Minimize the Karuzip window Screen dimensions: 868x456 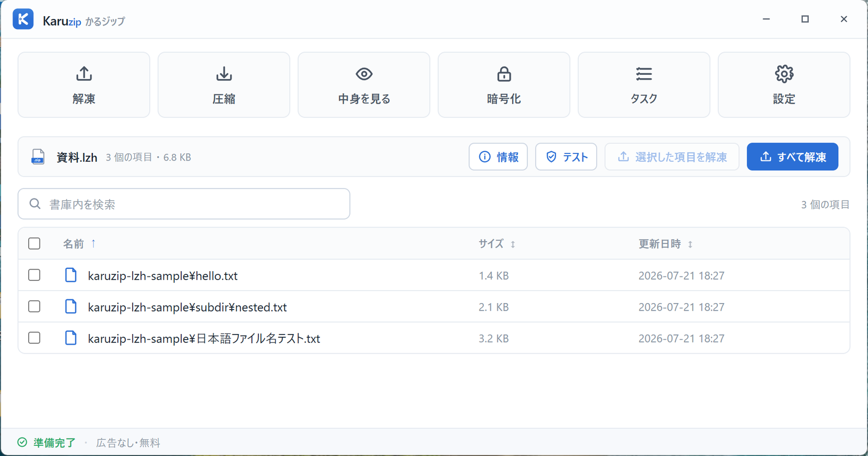point(766,19)
